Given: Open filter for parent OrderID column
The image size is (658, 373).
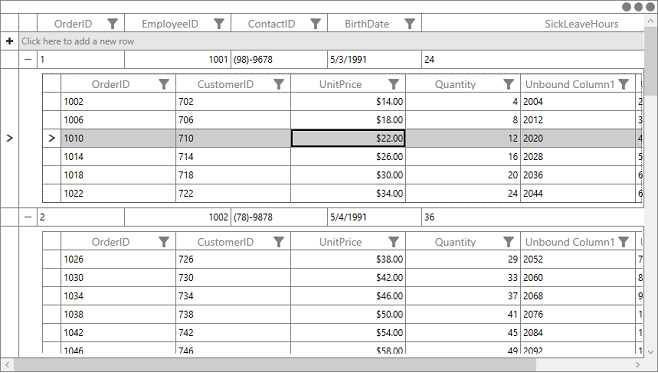Looking at the screenshot, I should [x=112, y=24].
